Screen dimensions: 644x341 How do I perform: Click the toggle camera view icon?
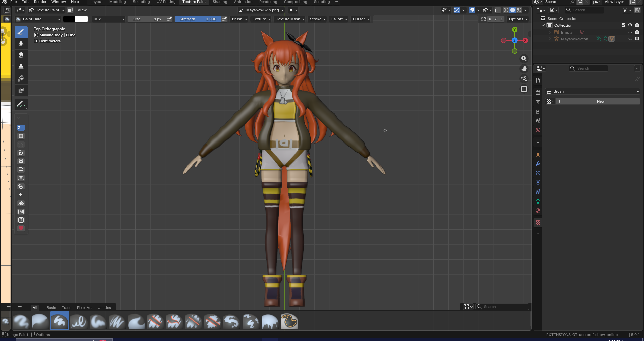tap(524, 79)
